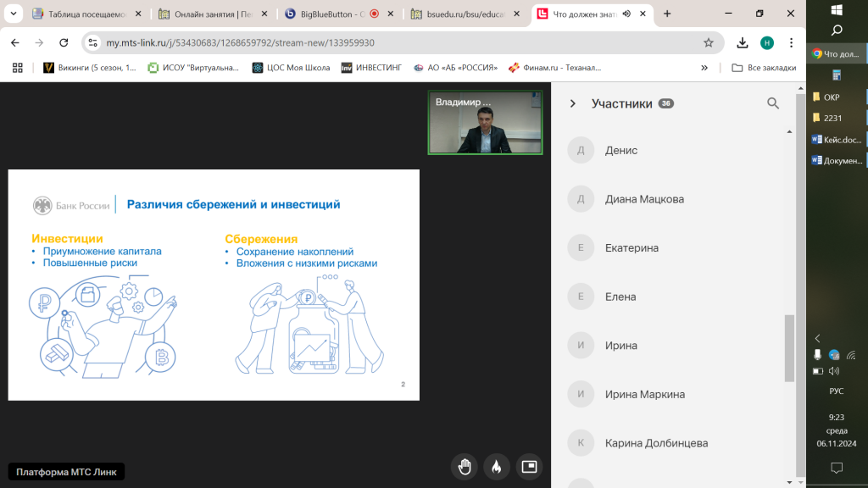This screenshot has height=488, width=868.
Task: Close the Таблица посещаемости tab
Action: [138, 14]
